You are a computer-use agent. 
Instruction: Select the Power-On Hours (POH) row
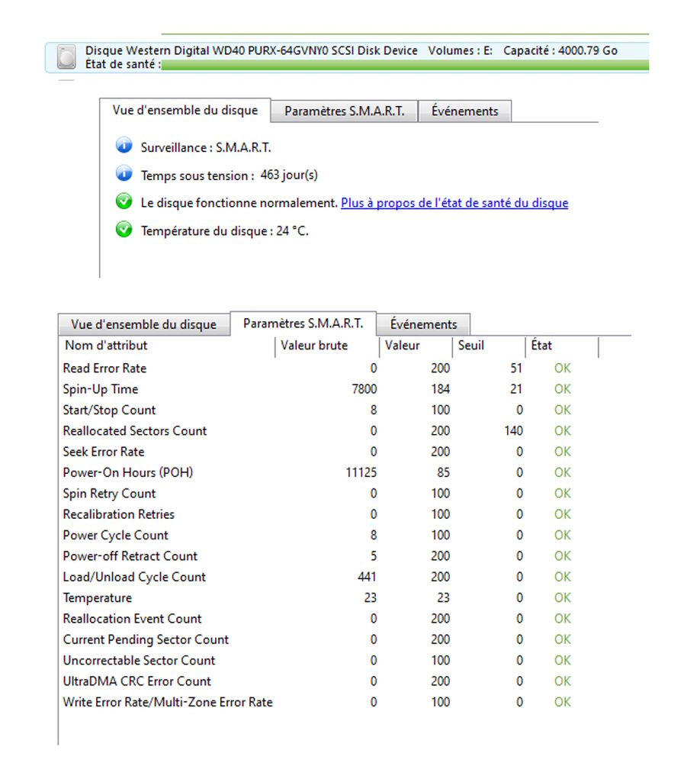[x=127, y=473]
